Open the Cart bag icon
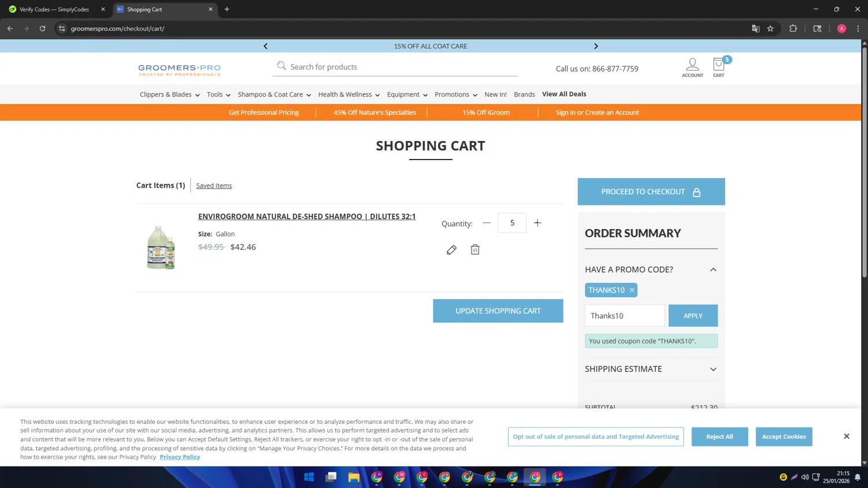 pos(719,67)
